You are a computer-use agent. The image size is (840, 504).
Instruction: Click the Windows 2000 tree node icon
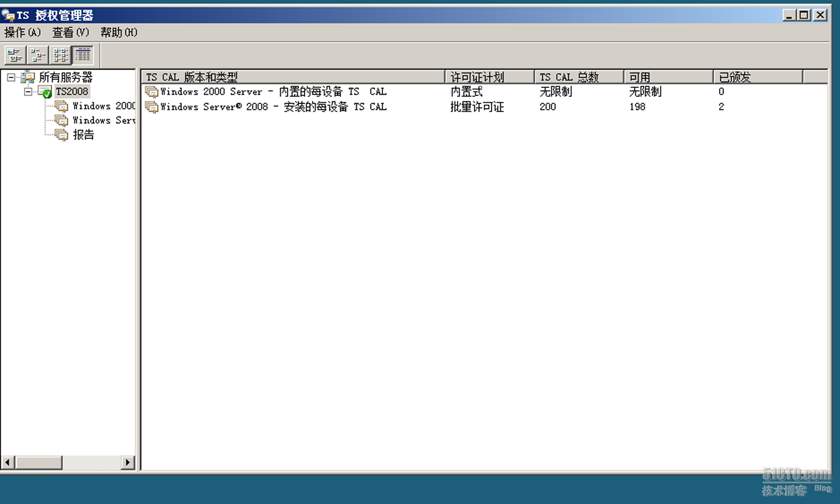tap(62, 106)
